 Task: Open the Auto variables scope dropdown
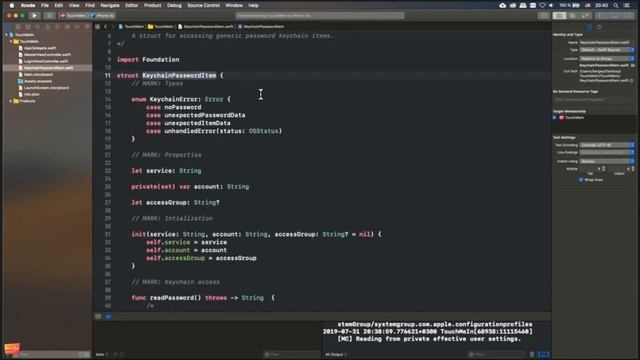click(102, 354)
